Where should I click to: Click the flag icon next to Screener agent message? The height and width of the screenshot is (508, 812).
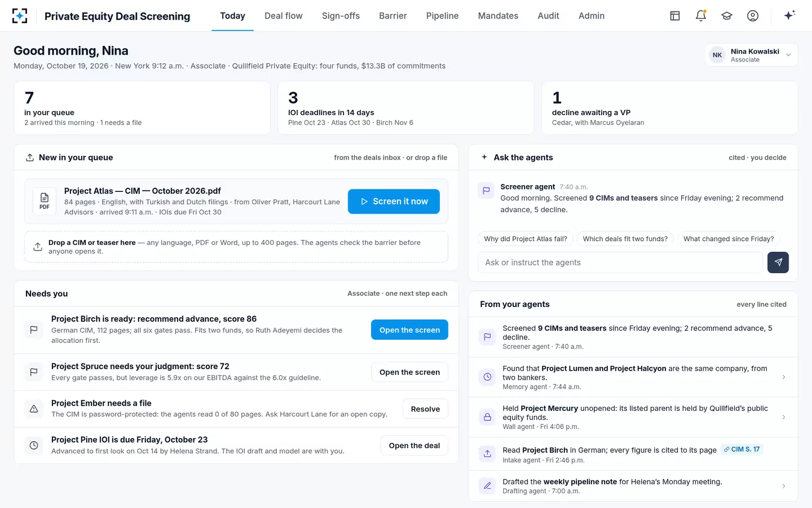(x=486, y=191)
